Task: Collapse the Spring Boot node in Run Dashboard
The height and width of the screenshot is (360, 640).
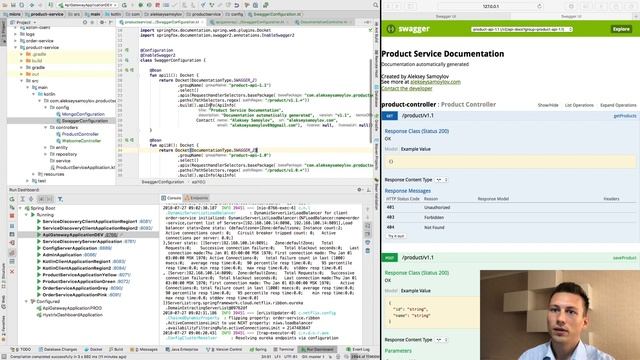Action: 20,208
